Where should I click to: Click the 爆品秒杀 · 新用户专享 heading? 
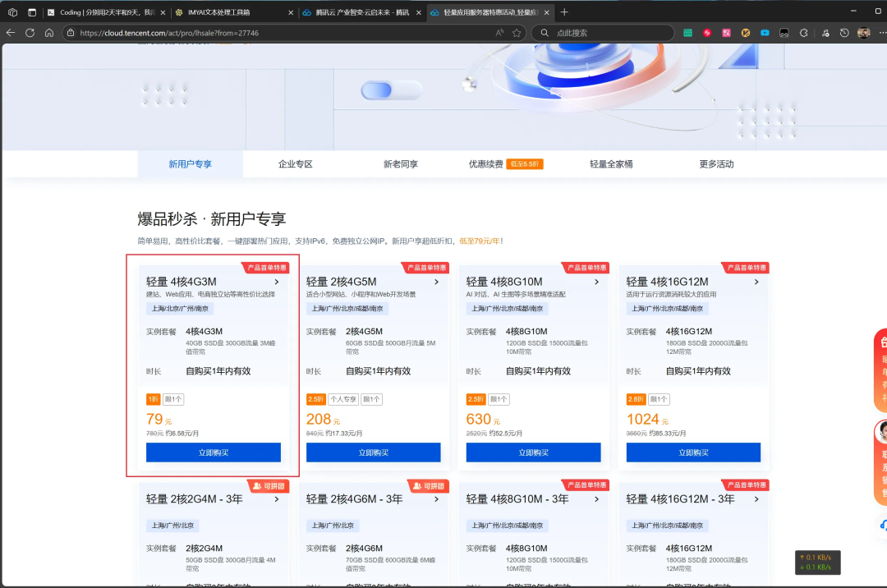[x=212, y=219]
